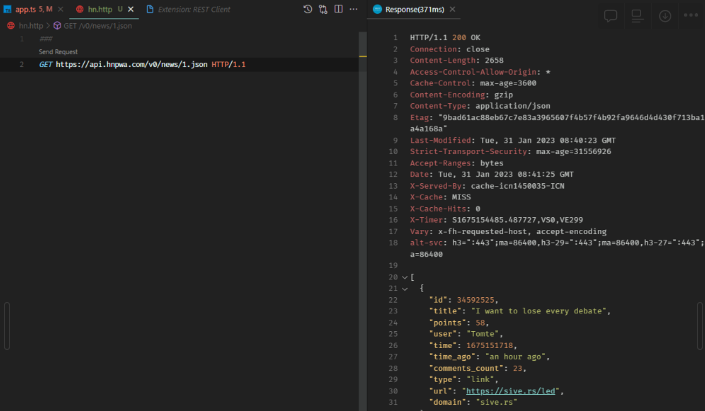This screenshot has width=705, height=411.
Task: Click the left editor vertical scrollbar
Action: tap(362, 220)
